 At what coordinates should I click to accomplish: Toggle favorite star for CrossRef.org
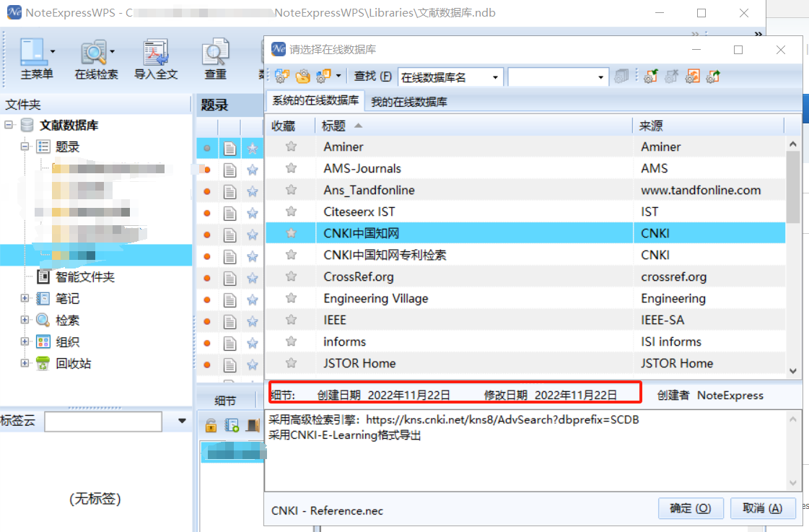pyautogui.click(x=291, y=276)
